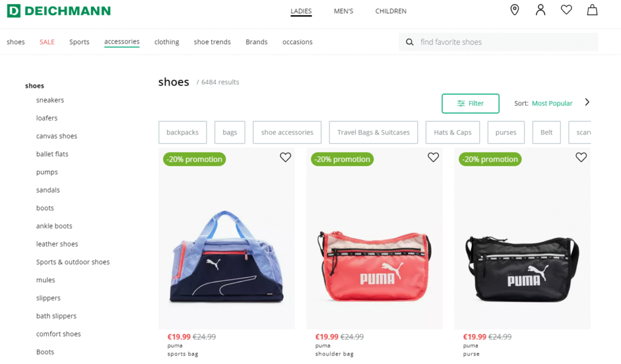Click the find favorite shoes search field
The image size is (621, 364).
pos(498,42)
